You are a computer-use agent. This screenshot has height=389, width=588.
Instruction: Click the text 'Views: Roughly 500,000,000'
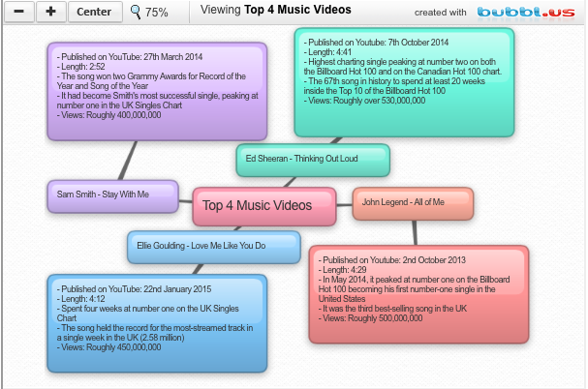370,318
